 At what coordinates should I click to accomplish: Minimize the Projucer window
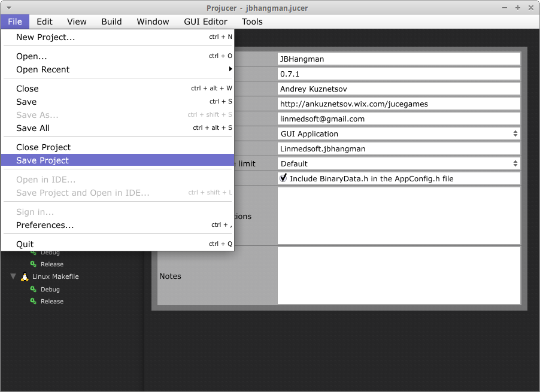point(505,8)
